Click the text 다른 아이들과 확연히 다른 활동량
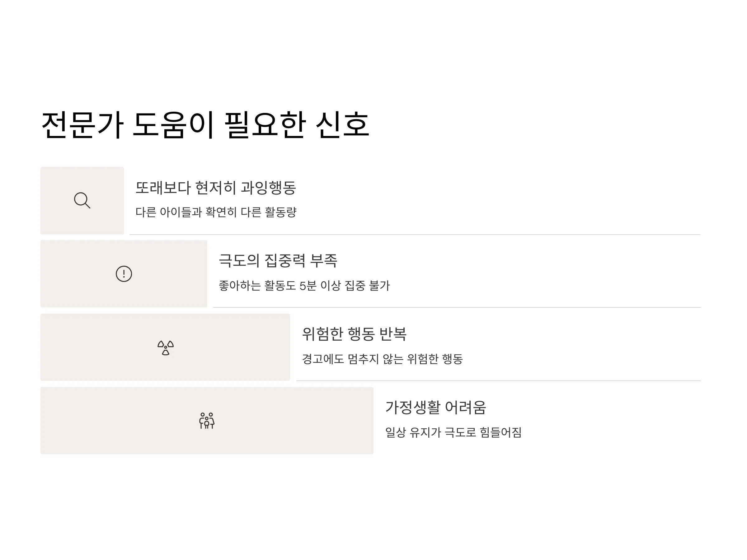The image size is (747, 560). tap(216, 212)
